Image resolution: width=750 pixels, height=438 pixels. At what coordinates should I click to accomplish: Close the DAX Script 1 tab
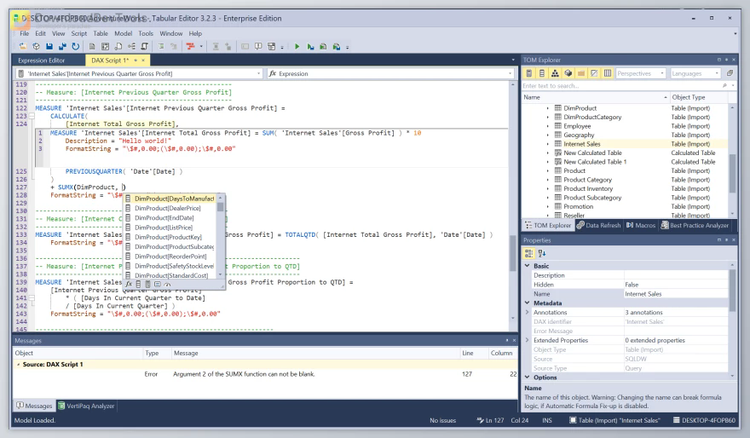point(143,60)
